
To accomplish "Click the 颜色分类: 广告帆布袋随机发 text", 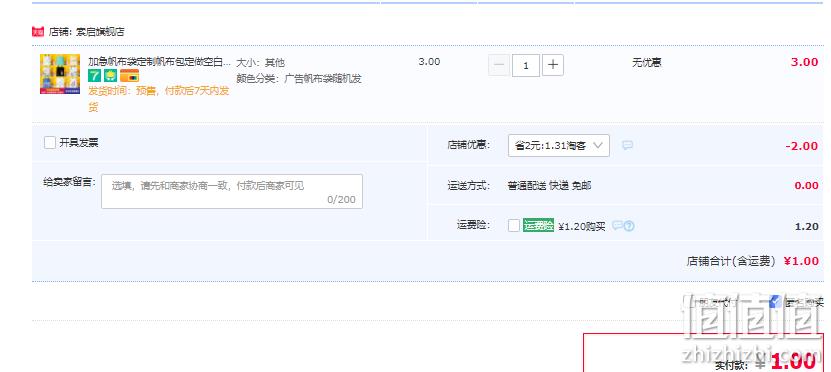I will coord(299,79).
